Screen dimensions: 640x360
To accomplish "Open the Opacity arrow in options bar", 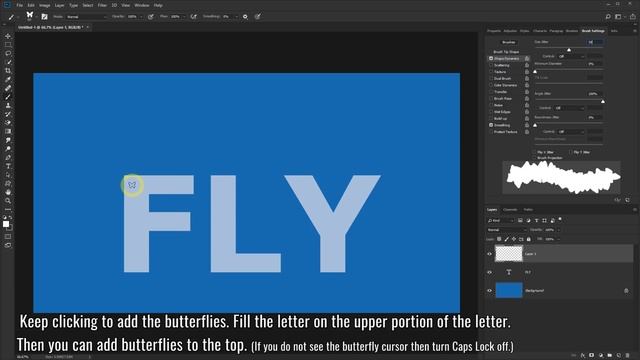I will (141, 17).
